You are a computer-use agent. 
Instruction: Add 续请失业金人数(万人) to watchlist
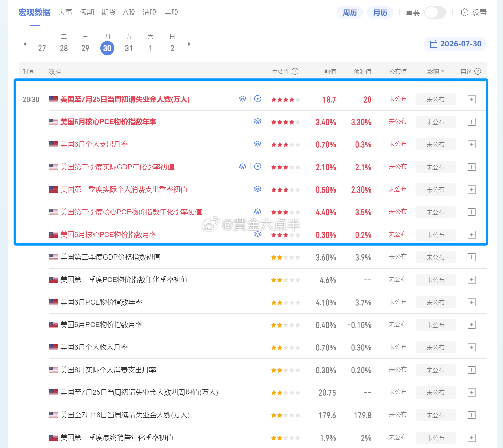(x=472, y=415)
